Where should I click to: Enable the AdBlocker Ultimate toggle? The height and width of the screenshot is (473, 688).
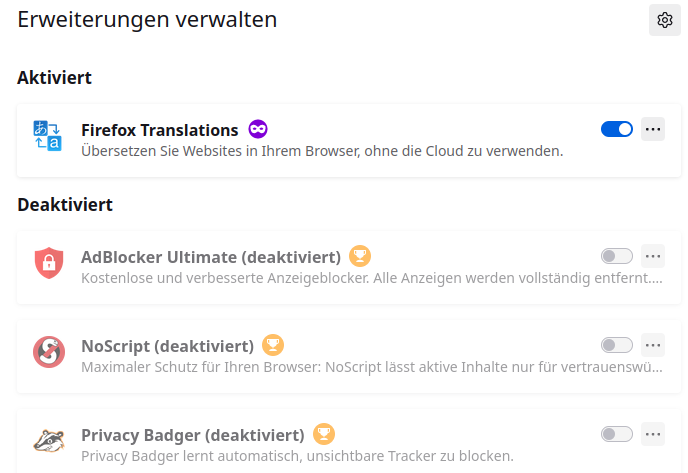(616, 256)
